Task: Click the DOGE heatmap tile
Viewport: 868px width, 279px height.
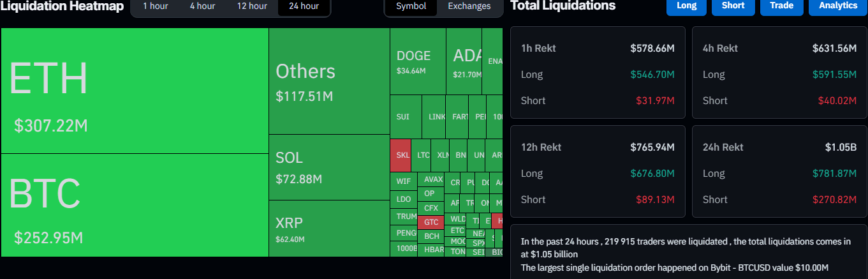Action: point(418,61)
